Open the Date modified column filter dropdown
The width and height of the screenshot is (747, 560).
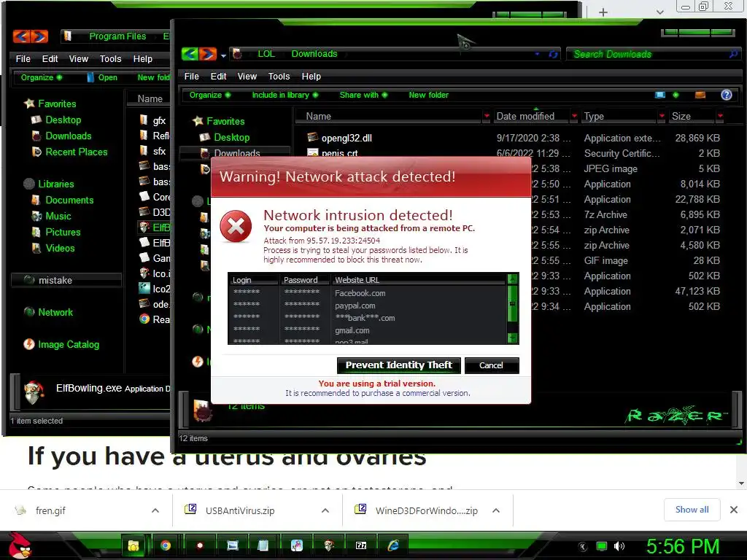click(574, 116)
